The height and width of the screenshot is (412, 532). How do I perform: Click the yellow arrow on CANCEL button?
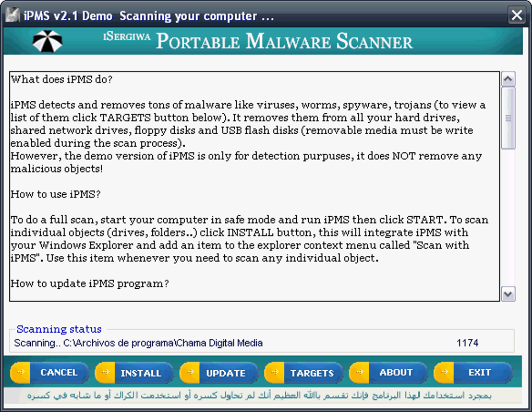pyautogui.click(x=21, y=372)
